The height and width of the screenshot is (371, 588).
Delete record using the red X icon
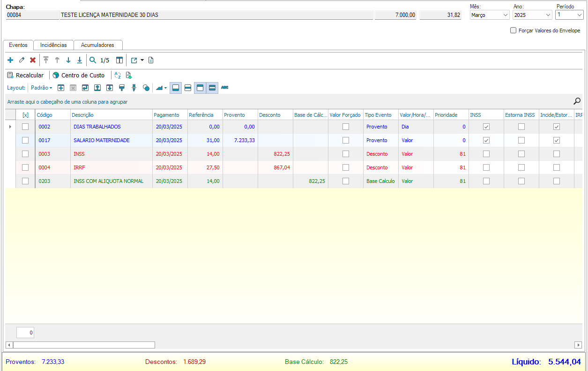point(33,60)
